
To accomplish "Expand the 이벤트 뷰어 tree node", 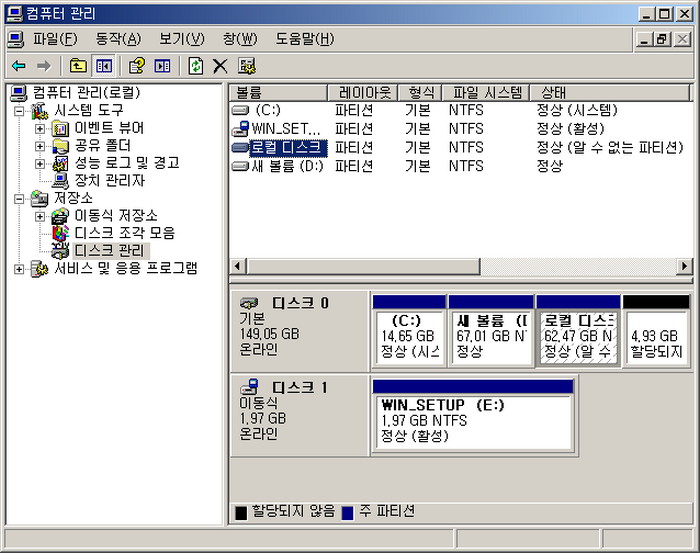I will pos(40,128).
